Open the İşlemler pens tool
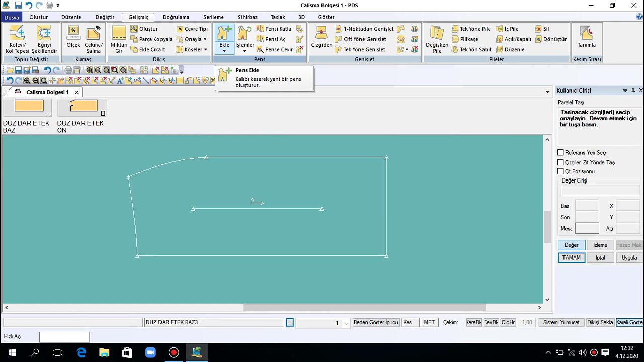 coord(245,40)
